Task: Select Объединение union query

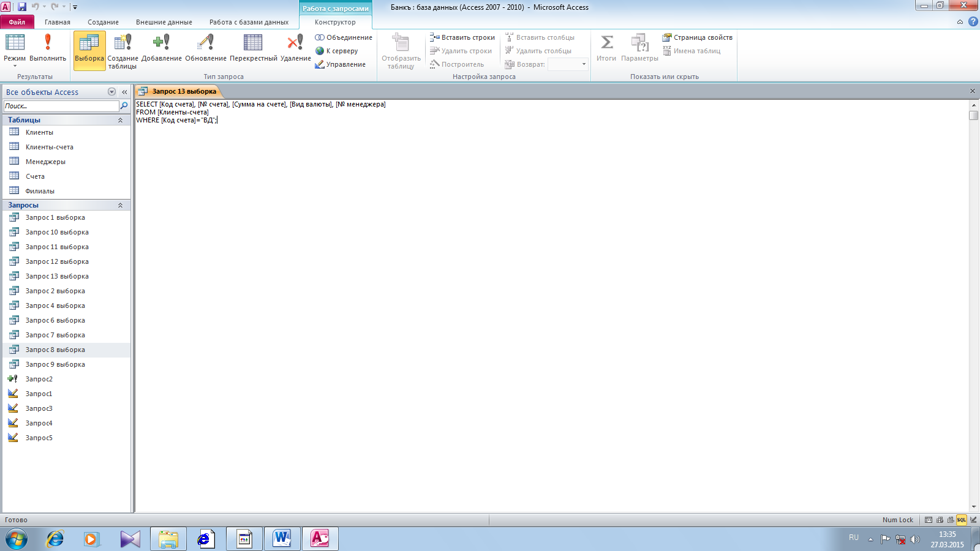Action: coord(344,37)
